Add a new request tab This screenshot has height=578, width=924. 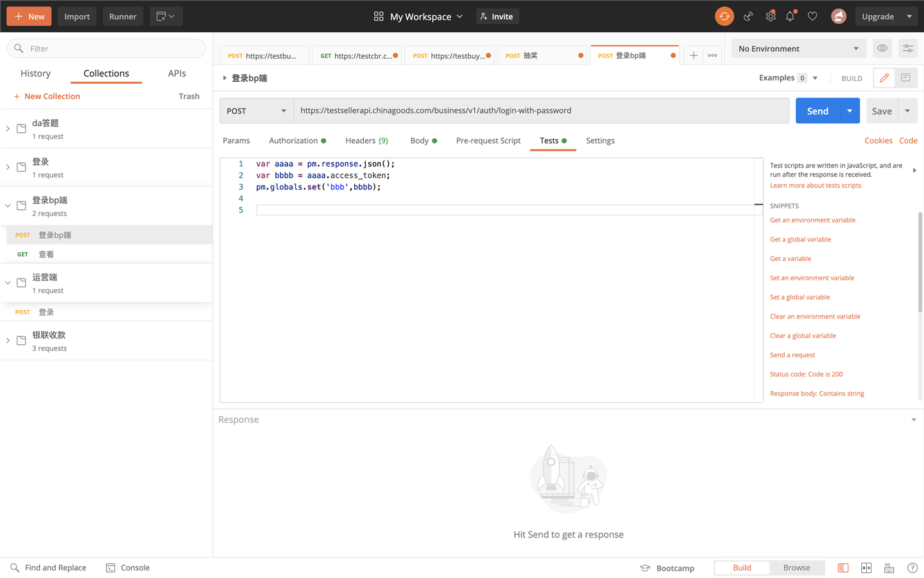(694, 55)
